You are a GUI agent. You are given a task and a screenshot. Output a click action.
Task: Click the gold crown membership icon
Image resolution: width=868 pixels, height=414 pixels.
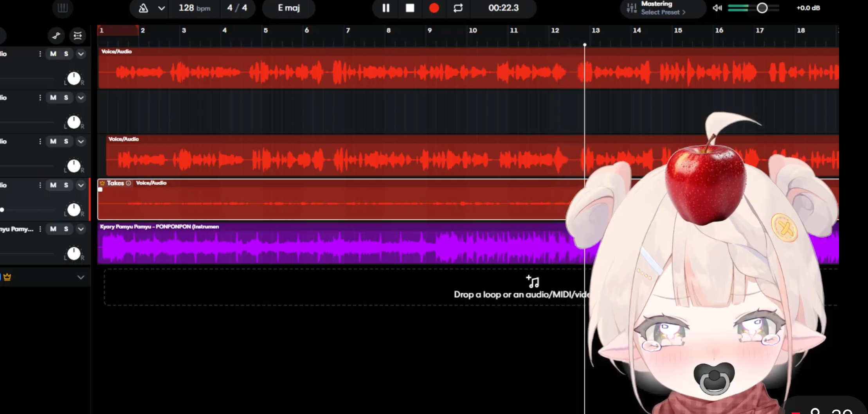7,277
